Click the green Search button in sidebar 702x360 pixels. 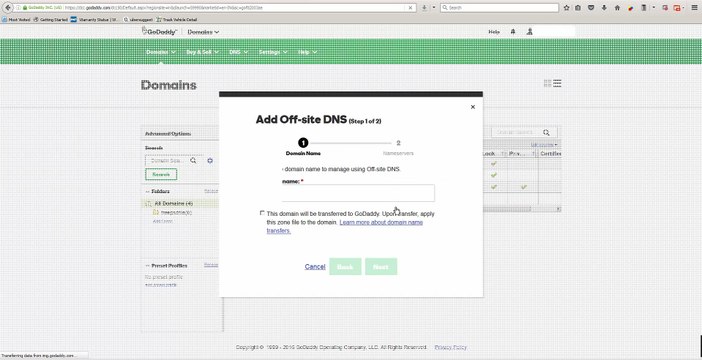coord(161,174)
